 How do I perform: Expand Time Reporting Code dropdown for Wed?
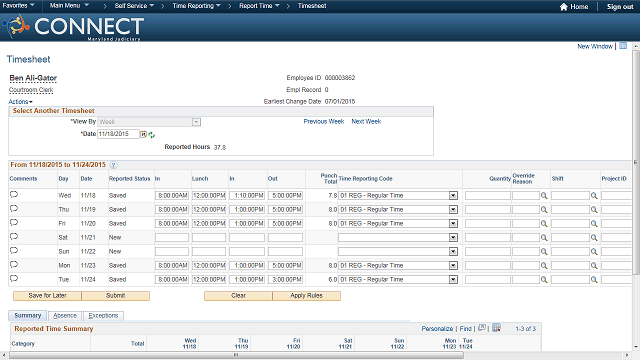453,196
